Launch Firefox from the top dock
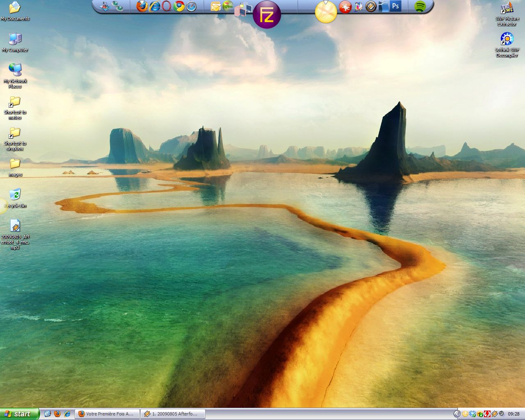The image size is (525, 420). 142,6
